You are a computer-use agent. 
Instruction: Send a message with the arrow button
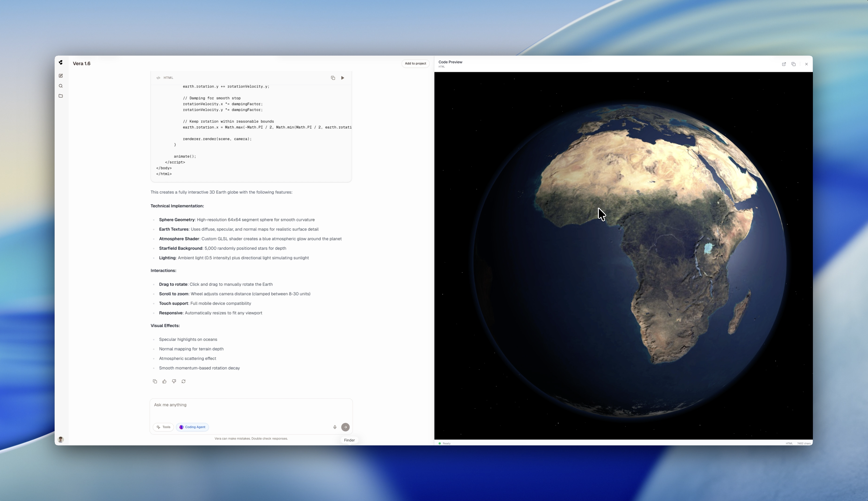pyautogui.click(x=345, y=427)
